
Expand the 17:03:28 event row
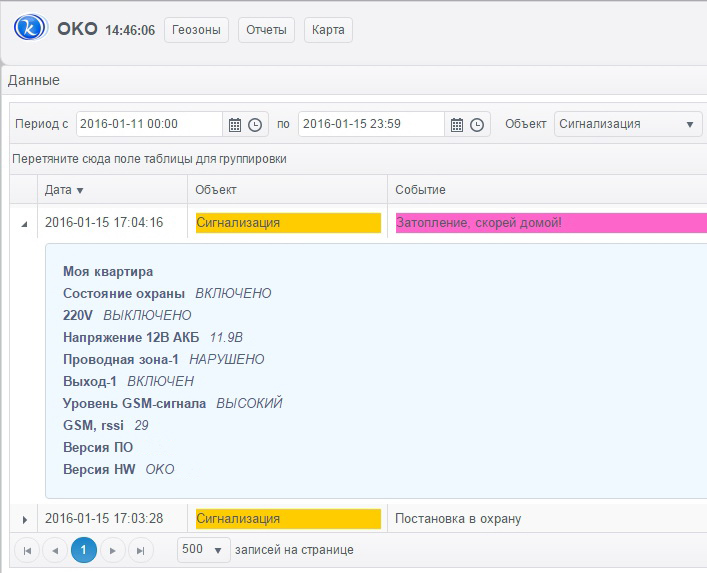pyautogui.click(x=25, y=519)
